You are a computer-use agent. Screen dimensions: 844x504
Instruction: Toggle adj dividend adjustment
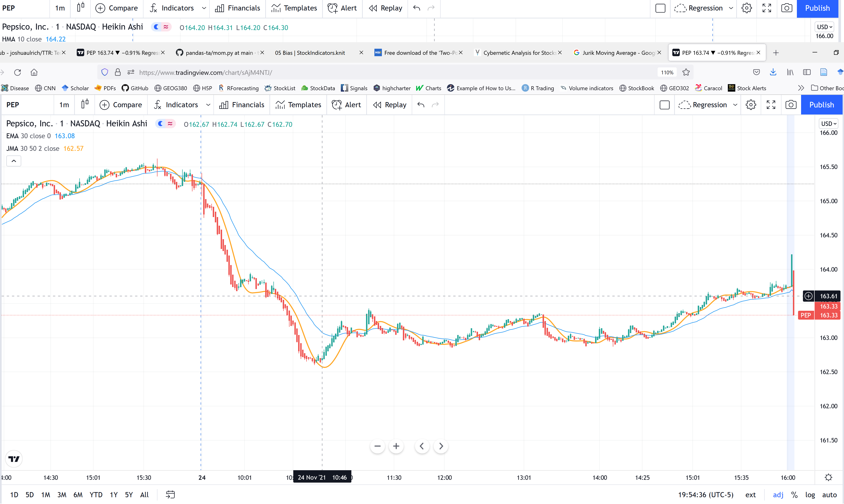pyautogui.click(x=778, y=494)
